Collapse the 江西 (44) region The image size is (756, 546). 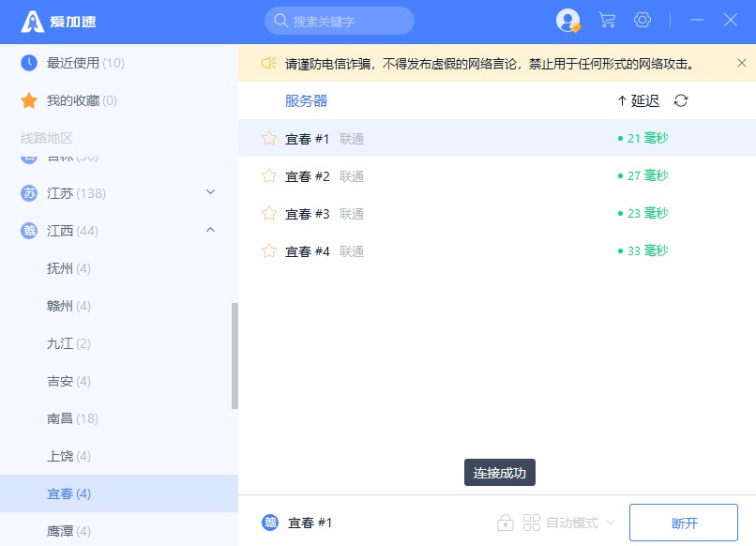(x=211, y=230)
